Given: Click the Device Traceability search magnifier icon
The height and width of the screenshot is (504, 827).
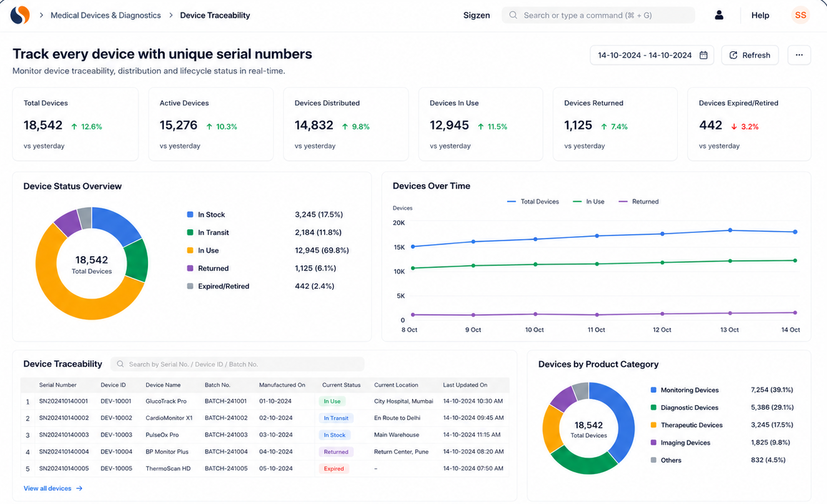Looking at the screenshot, I should coord(121,364).
